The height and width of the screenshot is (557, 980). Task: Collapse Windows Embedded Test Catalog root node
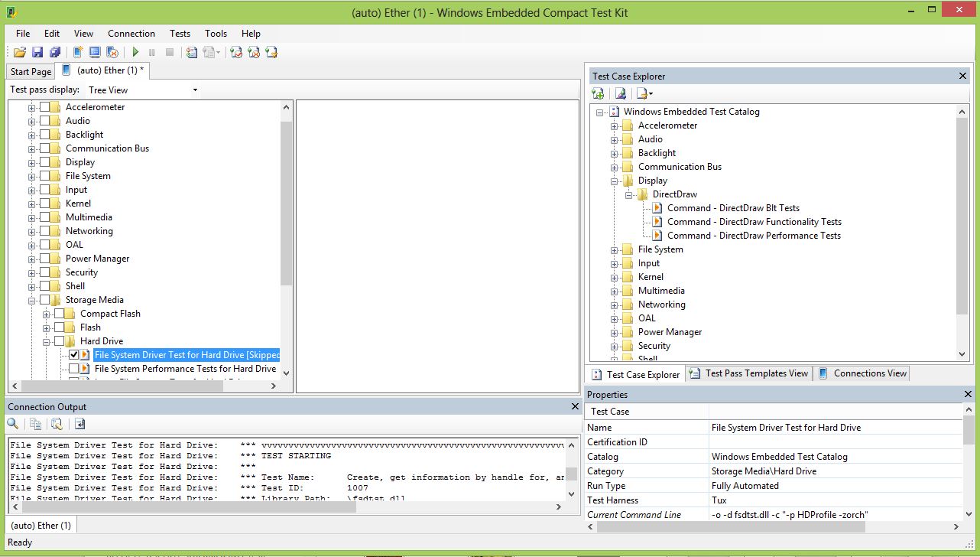click(600, 112)
